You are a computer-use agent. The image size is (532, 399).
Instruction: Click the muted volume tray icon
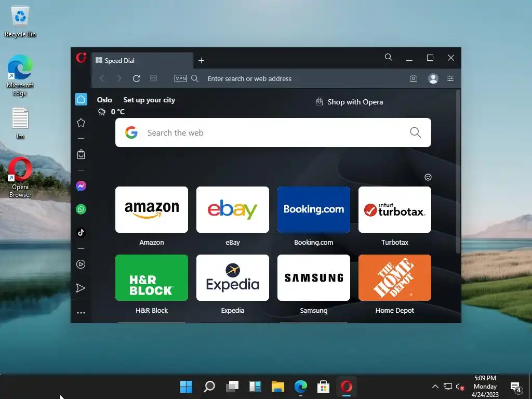pos(460,387)
